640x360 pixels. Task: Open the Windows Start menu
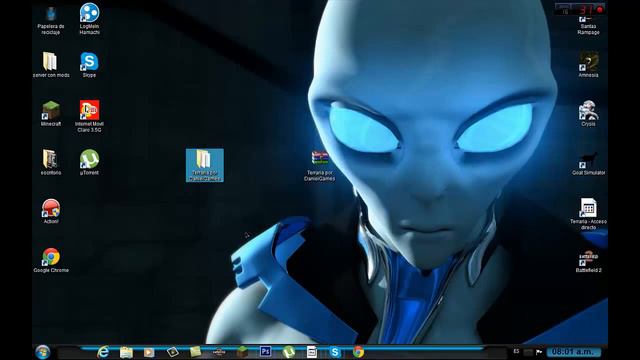(42, 352)
